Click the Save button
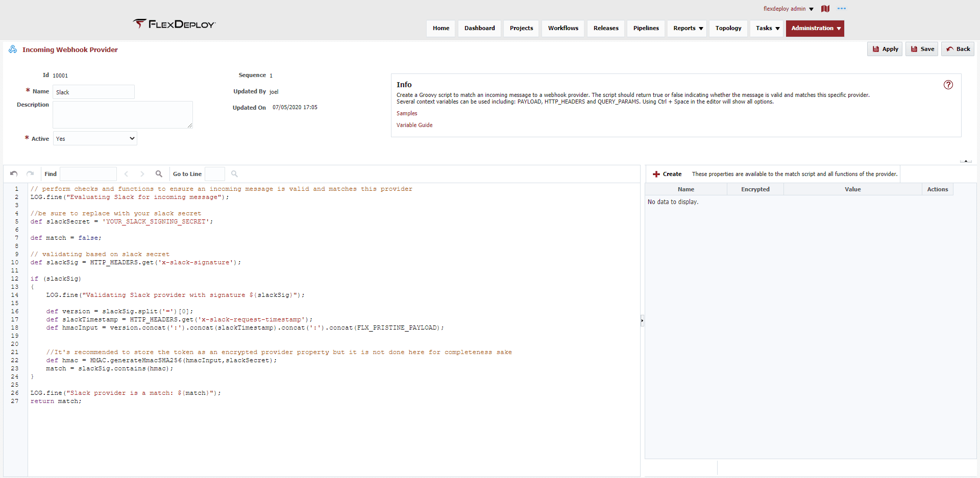Screen dimensions: 980x478 (922, 49)
